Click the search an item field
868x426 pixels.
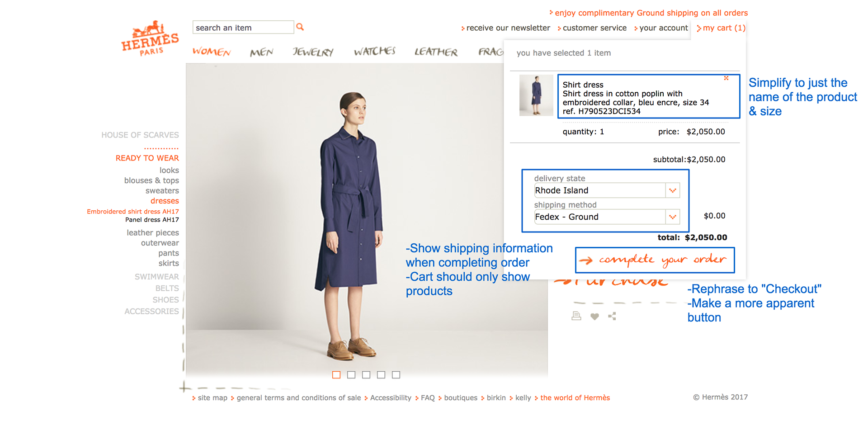[x=243, y=27]
